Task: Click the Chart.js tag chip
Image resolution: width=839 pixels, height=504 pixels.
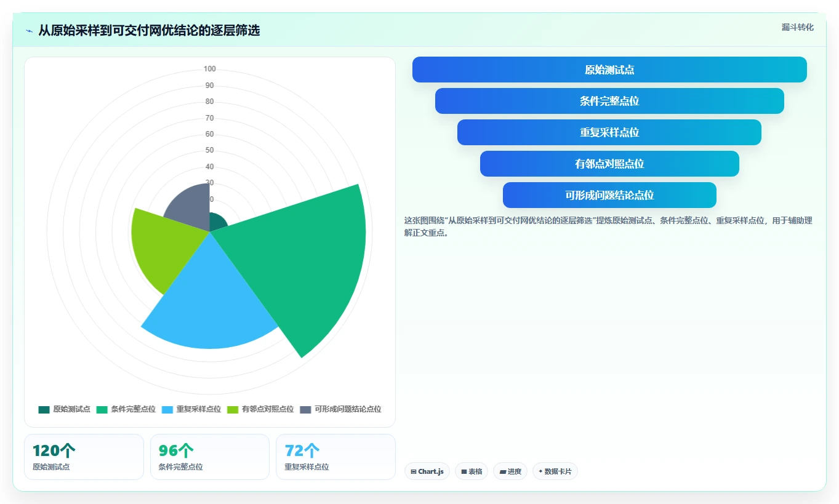Action: pos(427,471)
